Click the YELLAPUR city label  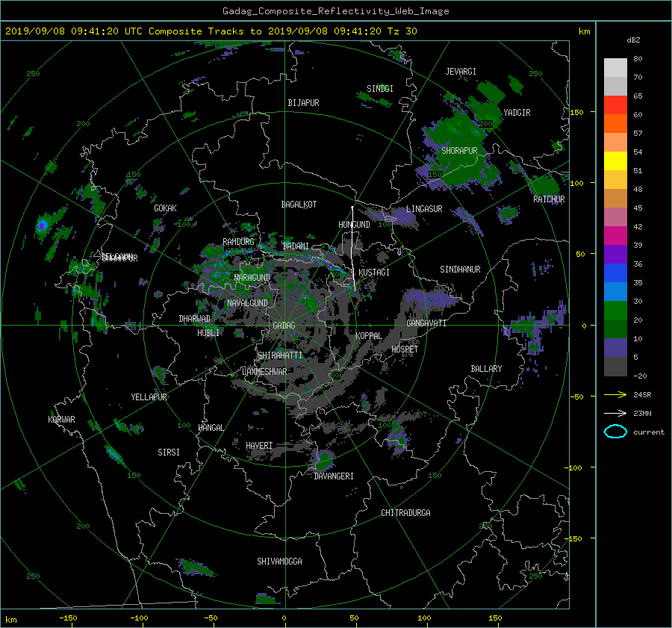(x=149, y=397)
